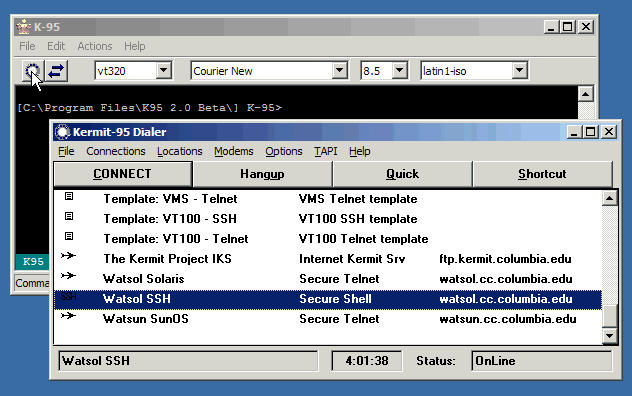Expand the Courier New font dropdown
Viewport: 632px width, 396px height.
click(x=339, y=71)
